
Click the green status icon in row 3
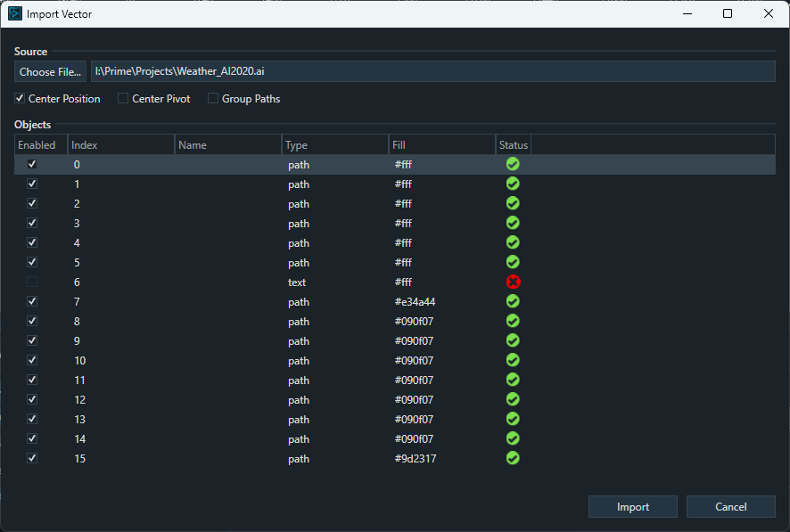pos(513,223)
